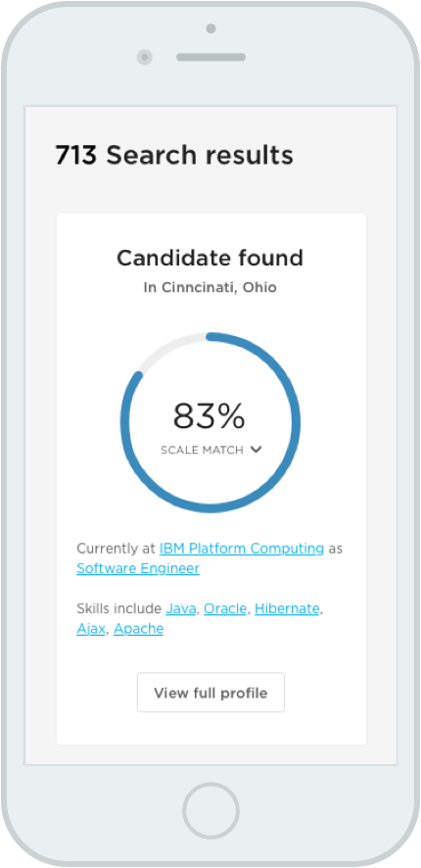
Task: Select the Java skill link
Action: (x=181, y=609)
